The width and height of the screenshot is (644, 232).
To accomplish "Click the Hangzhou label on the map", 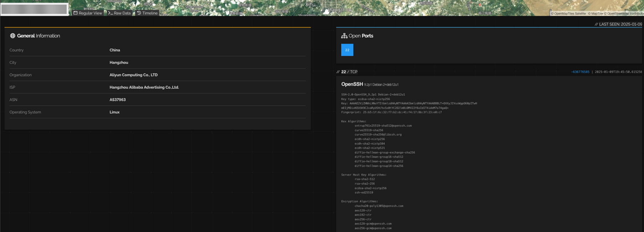I will coord(339,10).
